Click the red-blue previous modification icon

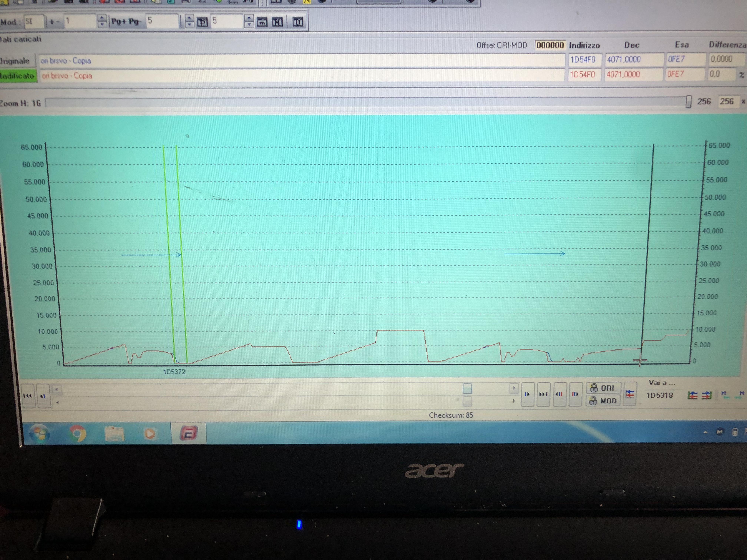[559, 394]
